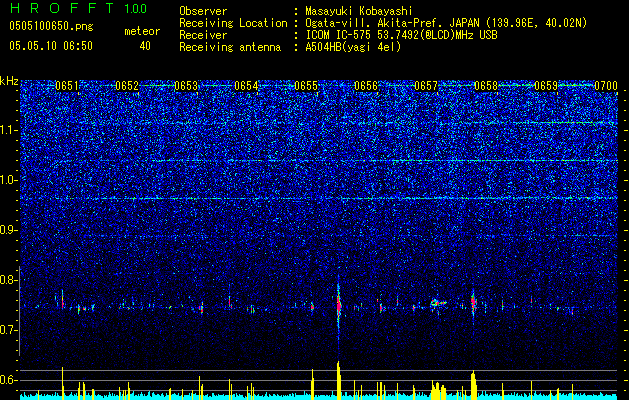The height and width of the screenshot is (400, 629).
Task: Click the 0652 time marker
Action: (127, 86)
